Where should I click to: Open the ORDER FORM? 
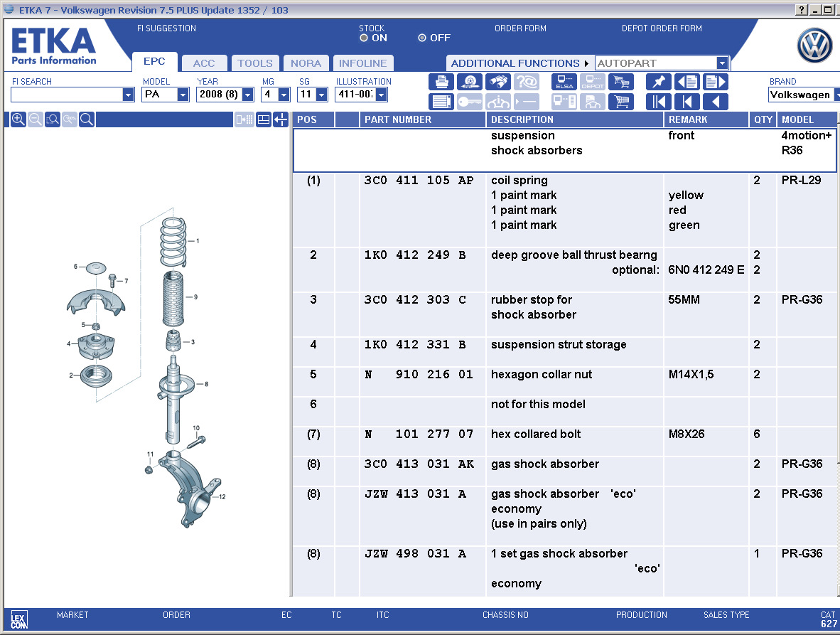520,28
